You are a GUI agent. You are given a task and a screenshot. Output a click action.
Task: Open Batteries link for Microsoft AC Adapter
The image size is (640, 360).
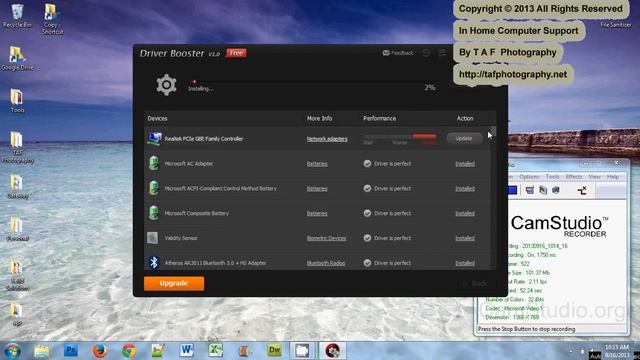point(317,164)
